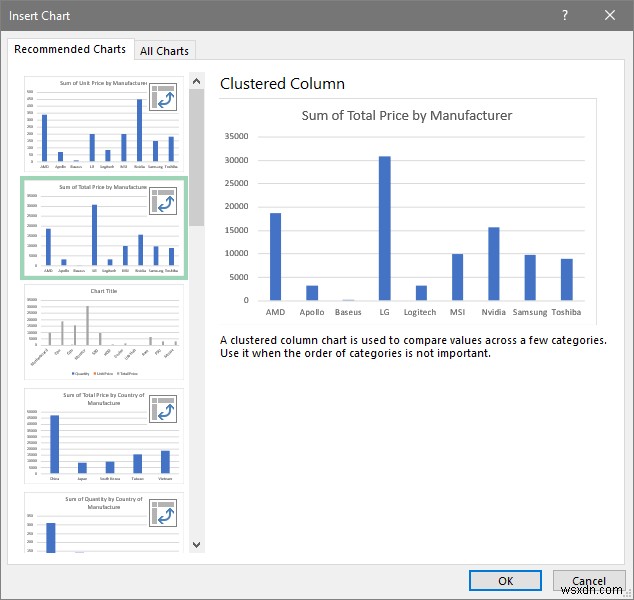Select Sum of Quantity by Country thumbnail
Viewport: 634px width, 600px height.
click(104, 522)
